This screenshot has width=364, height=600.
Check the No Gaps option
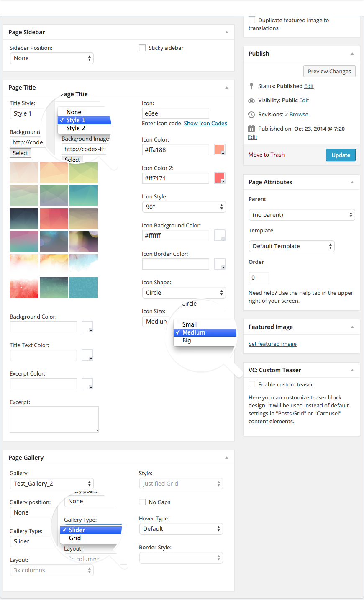coord(142,502)
